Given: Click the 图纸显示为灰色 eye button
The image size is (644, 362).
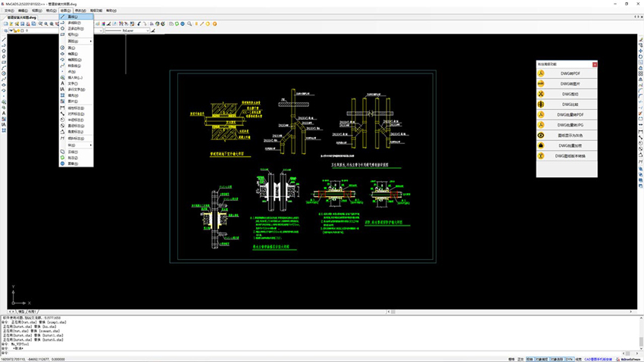Looking at the screenshot, I should (567, 135).
